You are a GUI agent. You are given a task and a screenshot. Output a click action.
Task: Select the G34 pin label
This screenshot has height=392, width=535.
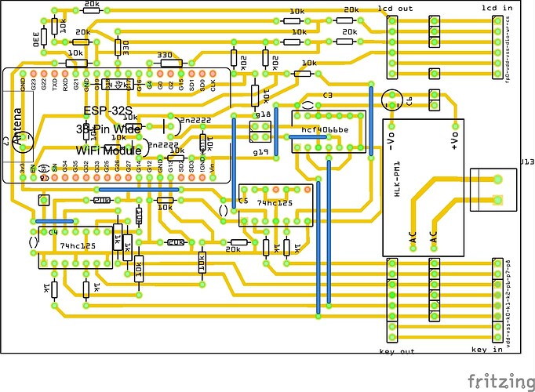[65, 166]
